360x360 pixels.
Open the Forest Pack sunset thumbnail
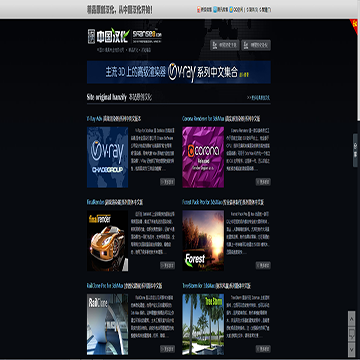point(203,241)
